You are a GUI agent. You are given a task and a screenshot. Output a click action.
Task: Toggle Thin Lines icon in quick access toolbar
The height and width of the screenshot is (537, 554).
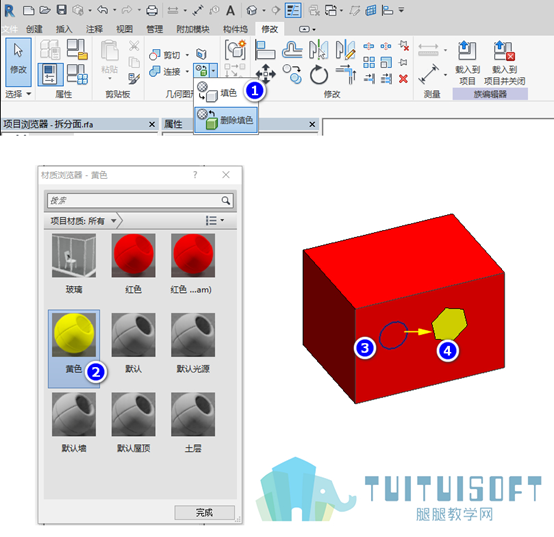point(293,10)
